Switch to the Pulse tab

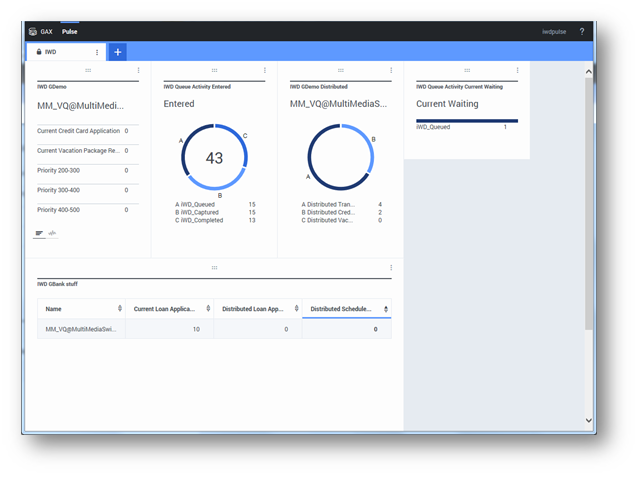(x=70, y=32)
